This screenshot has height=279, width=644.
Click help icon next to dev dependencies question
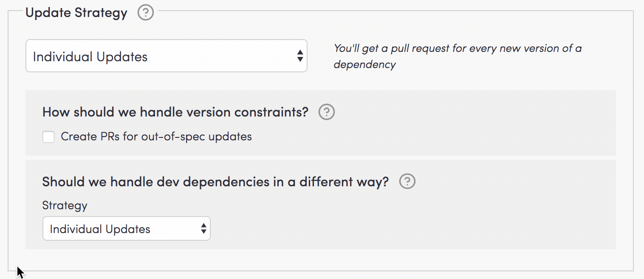(x=407, y=182)
